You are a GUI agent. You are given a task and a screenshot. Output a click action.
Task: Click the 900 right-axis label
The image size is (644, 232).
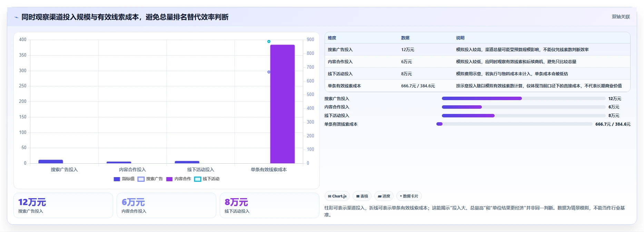pos(310,40)
